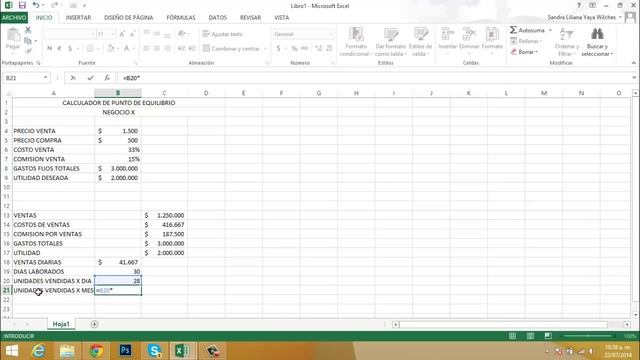Open Estilos de celda gallery
This screenshot has height=360, width=640.
(x=420, y=41)
